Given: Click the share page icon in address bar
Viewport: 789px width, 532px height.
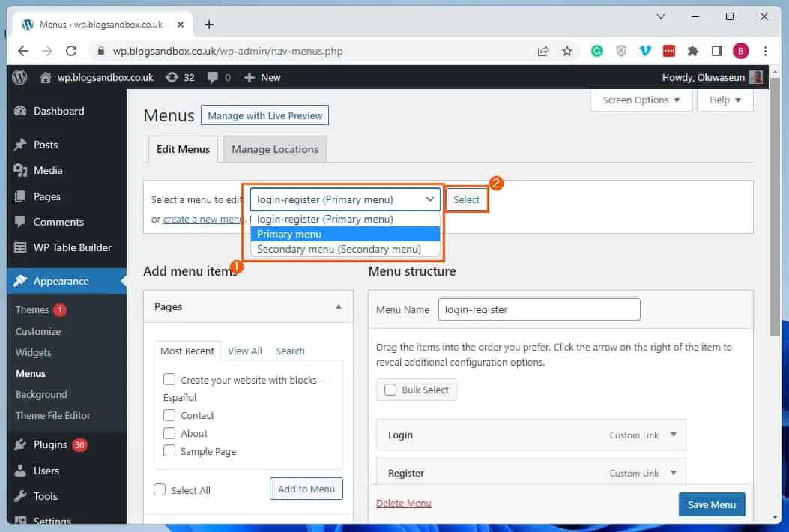Looking at the screenshot, I should 543,51.
